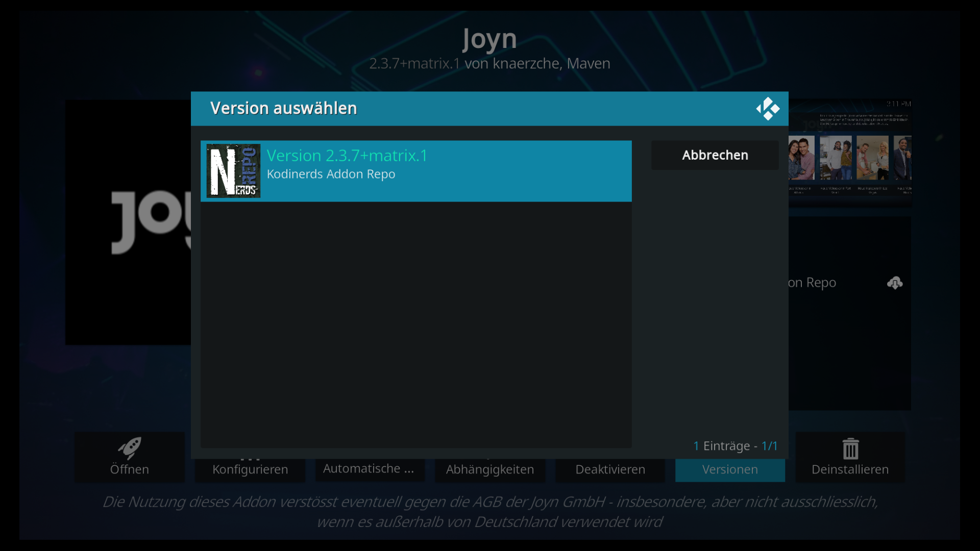This screenshot has height=551, width=980.
Task: Click the Kodinerds Repo logo icon
Action: tap(233, 171)
